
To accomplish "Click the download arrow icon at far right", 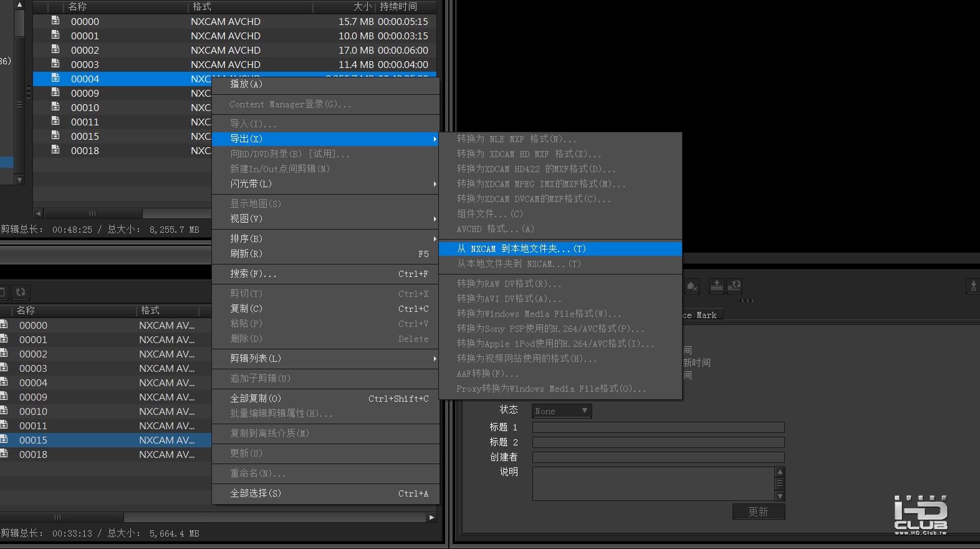I will 973,286.
